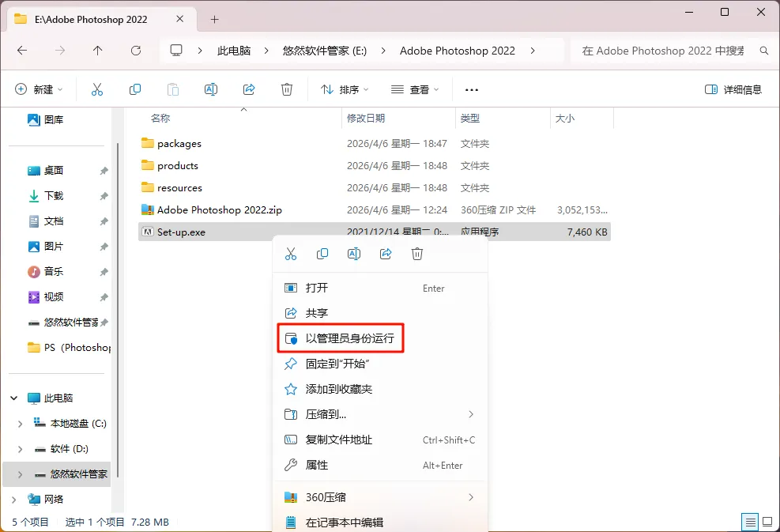Click the toolbar Copy icon
Screen dimensions: 780x532
pyautogui.click(x=135, y=89)
